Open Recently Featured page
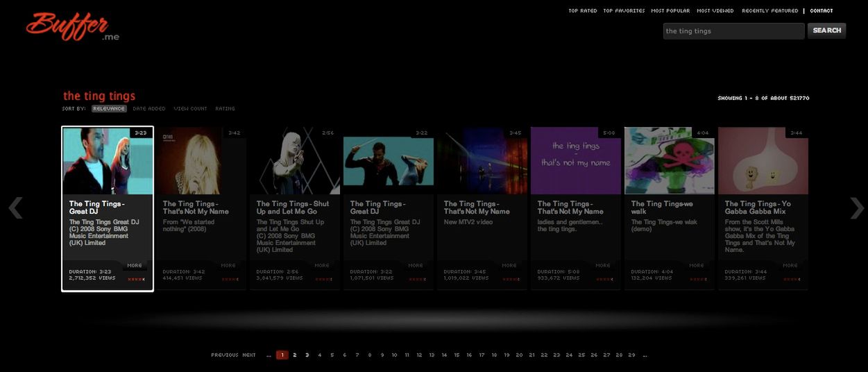Viewport: 868px width, 372px height. coord(770,10)
